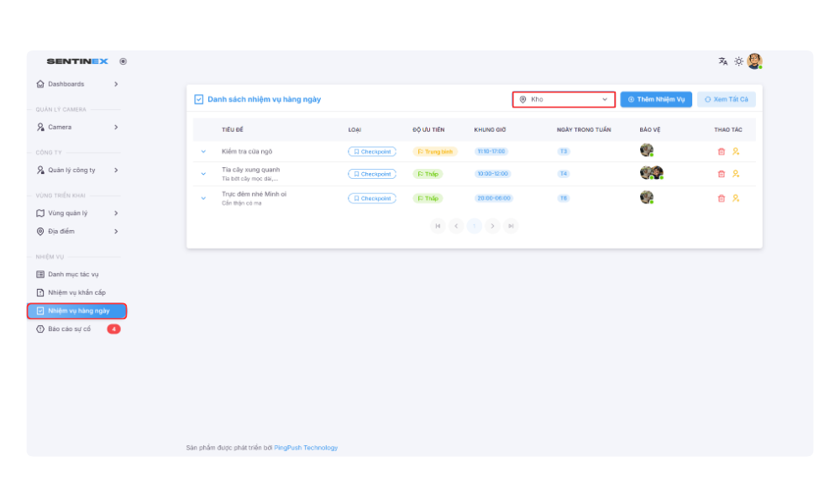
Task: Click the 'Thêm Nhiệm Vụ' button
Action: pos(656,99)
